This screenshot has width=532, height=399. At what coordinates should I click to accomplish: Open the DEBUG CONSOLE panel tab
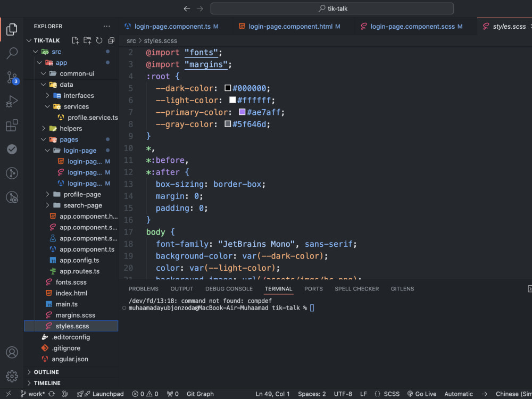click(x=229, y=289)
